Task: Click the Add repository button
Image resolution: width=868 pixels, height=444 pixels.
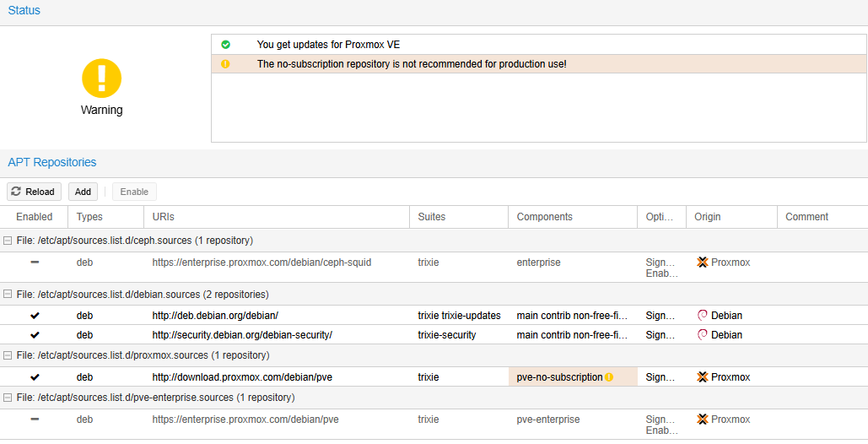Action: tap(83, 192)
